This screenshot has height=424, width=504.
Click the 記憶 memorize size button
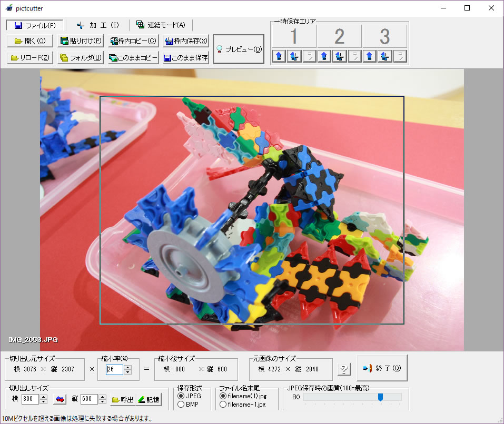149,400
